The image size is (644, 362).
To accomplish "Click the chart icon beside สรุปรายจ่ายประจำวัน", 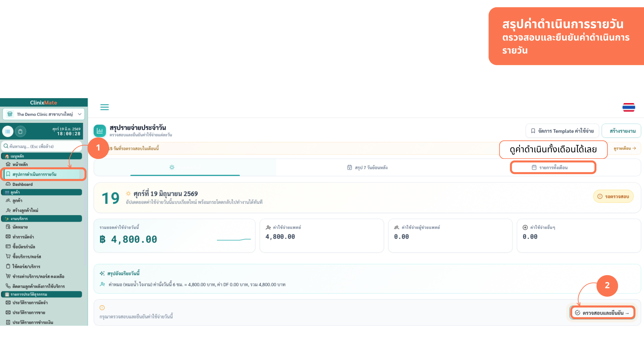I will coord(100,131).
